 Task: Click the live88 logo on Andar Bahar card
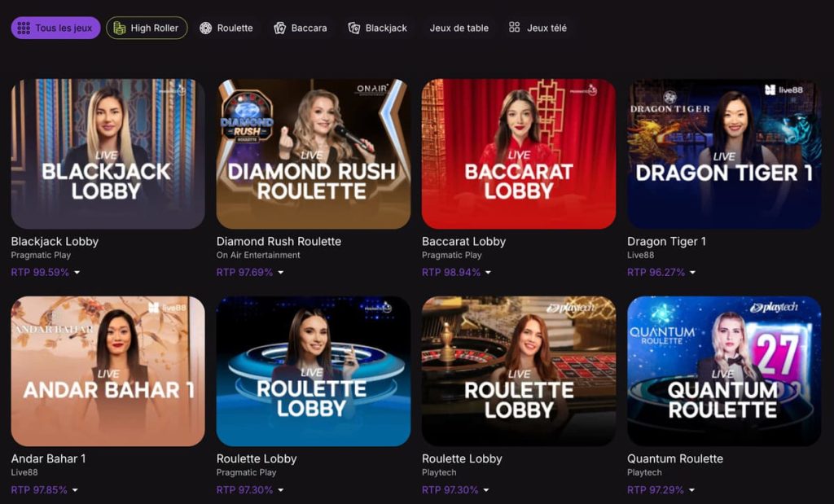[167, 307]
